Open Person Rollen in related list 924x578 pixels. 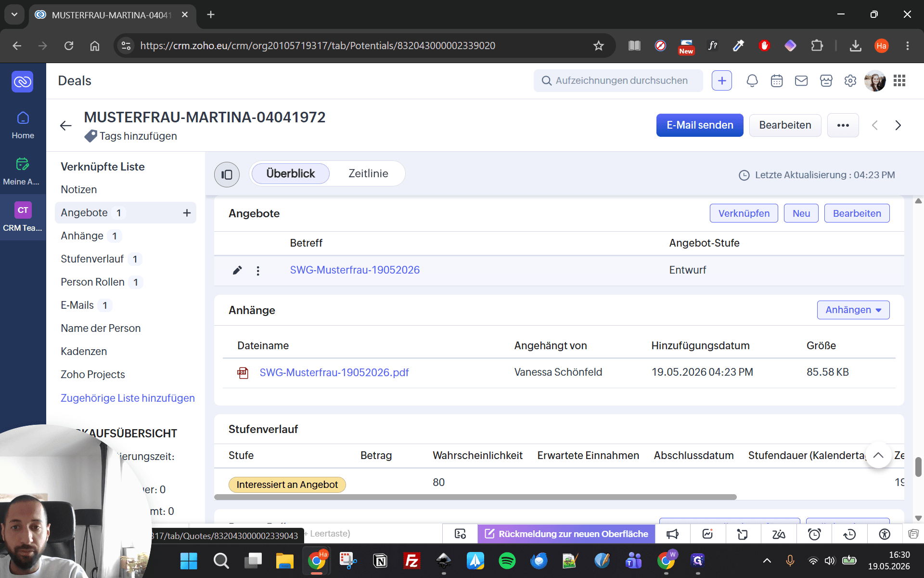pyautogui.click(x=93, y=282)
